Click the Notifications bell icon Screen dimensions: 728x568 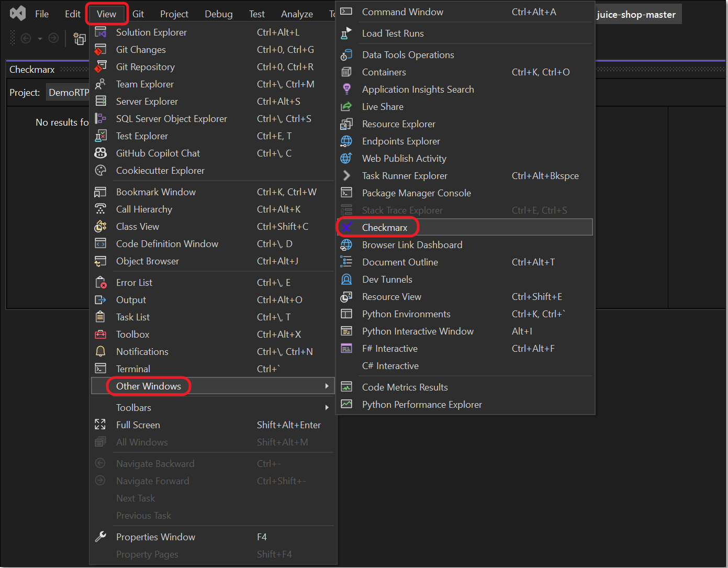100,351
